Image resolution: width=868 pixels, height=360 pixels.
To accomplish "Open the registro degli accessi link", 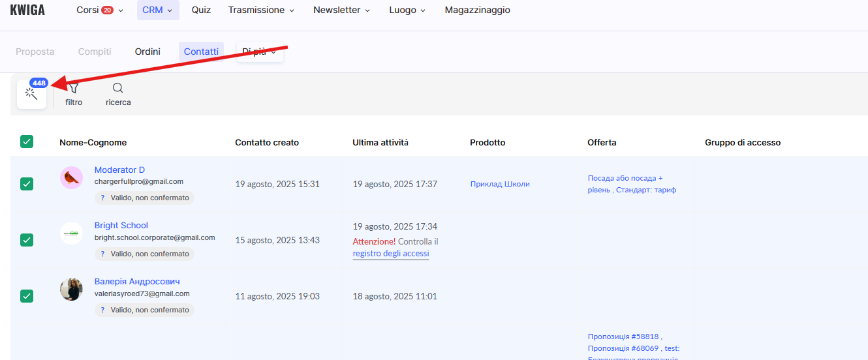I will tap(390, 254).
